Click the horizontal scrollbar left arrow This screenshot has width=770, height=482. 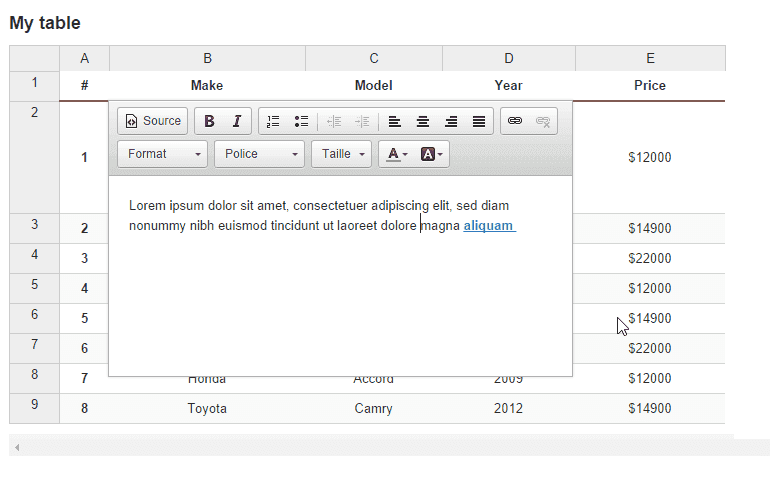click(16, 447)
